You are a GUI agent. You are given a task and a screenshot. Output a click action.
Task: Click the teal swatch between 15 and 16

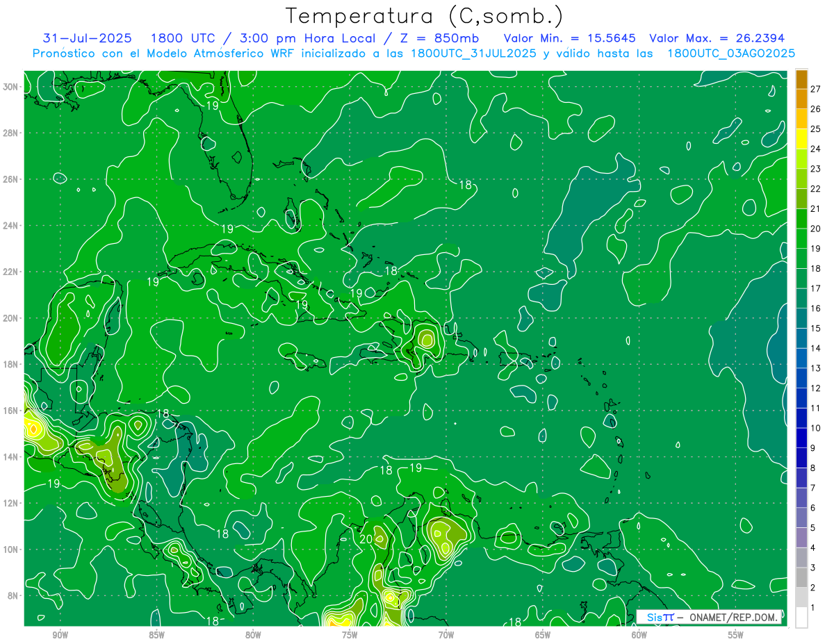pos(801,319)
